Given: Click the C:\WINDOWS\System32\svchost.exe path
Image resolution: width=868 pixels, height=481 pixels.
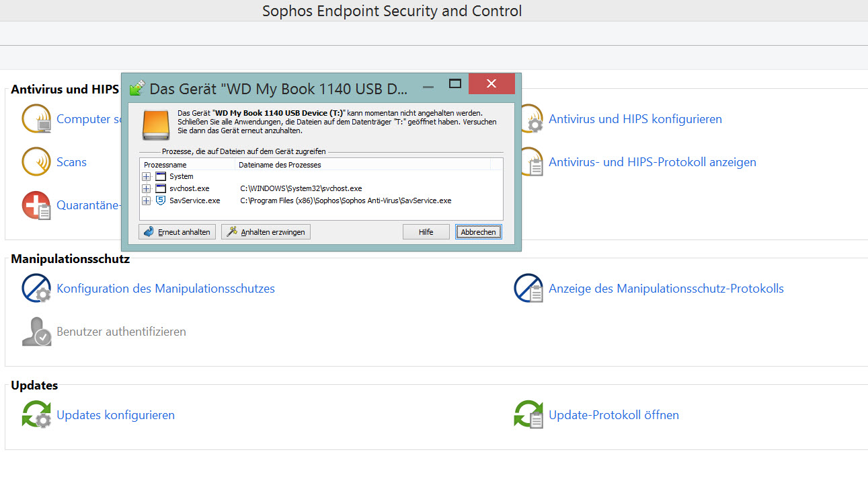Looking at the screenshot, I should tap(301, 188).
